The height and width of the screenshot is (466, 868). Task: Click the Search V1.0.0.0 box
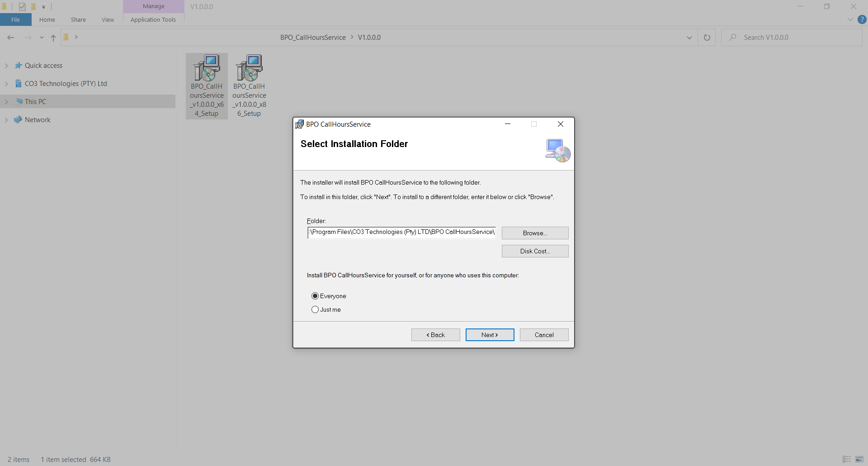[x=792, y=38]
